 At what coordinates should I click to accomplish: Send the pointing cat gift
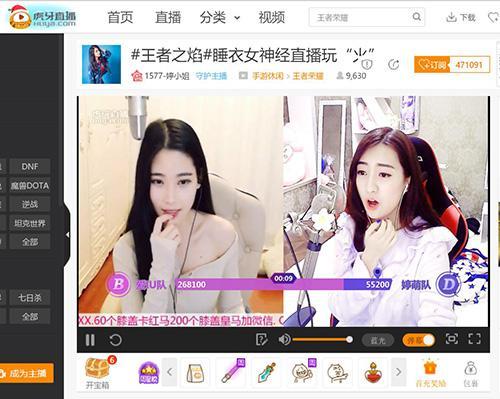(337, 373)
